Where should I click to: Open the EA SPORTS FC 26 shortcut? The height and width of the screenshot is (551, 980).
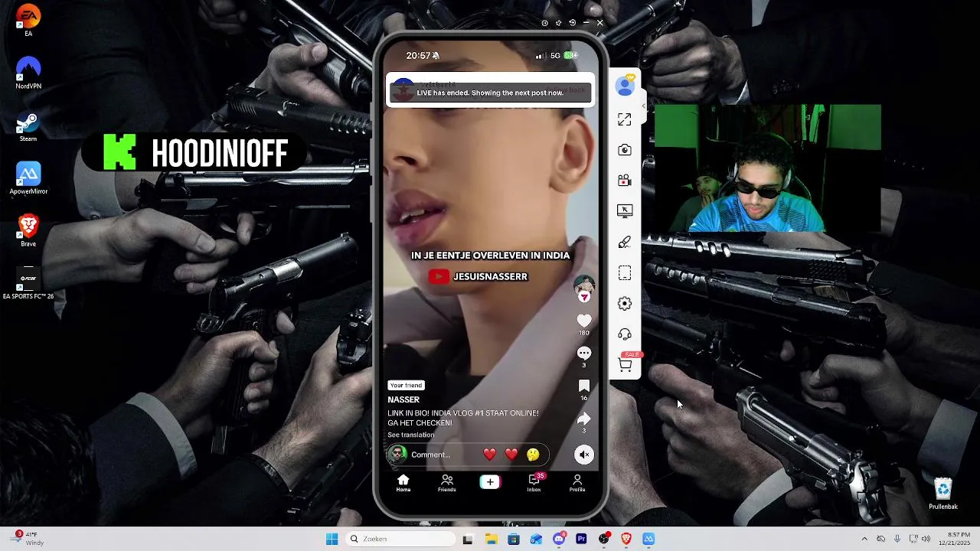(x=28, y=284)
